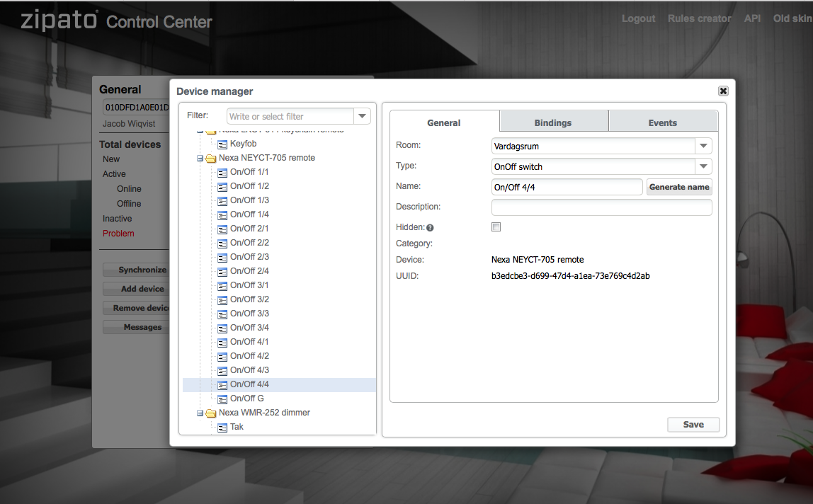
Task: Click the On/Off 2/3 device icon
Action: point(222,257)
